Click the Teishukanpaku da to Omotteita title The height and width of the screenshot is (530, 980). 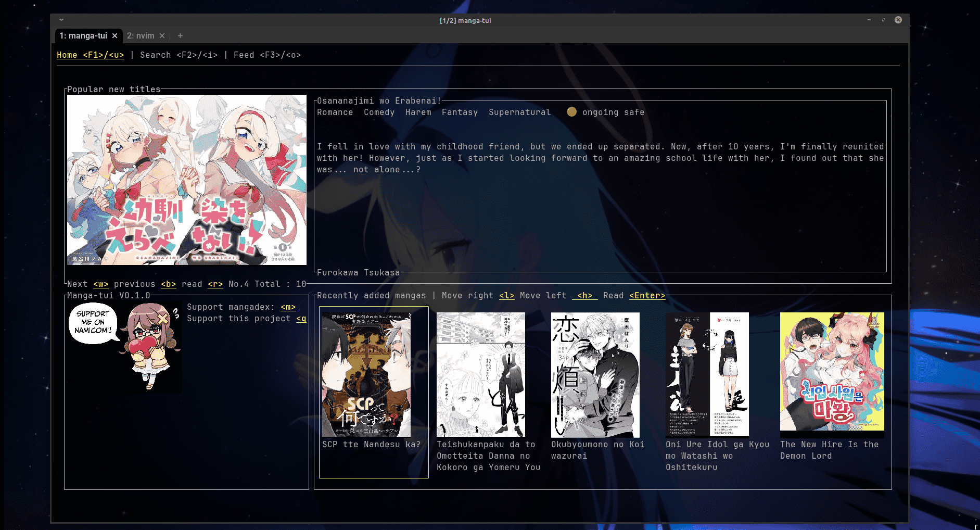[x=489, y=456]
